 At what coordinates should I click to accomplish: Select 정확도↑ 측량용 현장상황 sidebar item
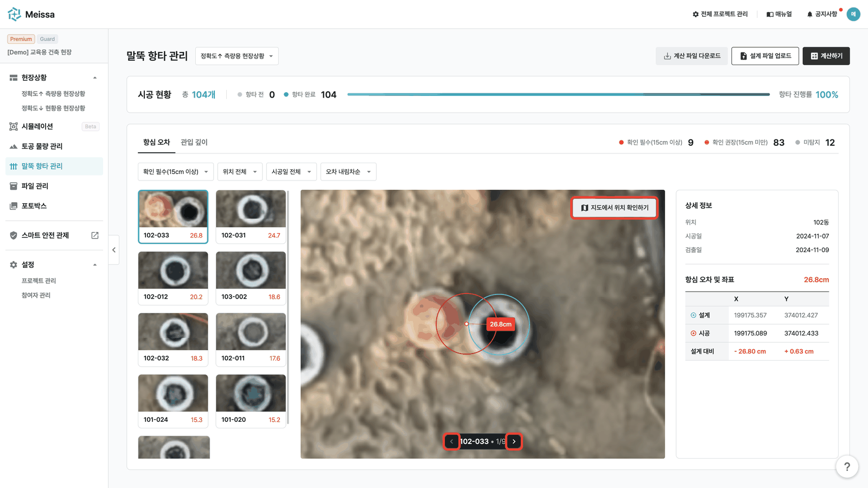coord(53,93)
